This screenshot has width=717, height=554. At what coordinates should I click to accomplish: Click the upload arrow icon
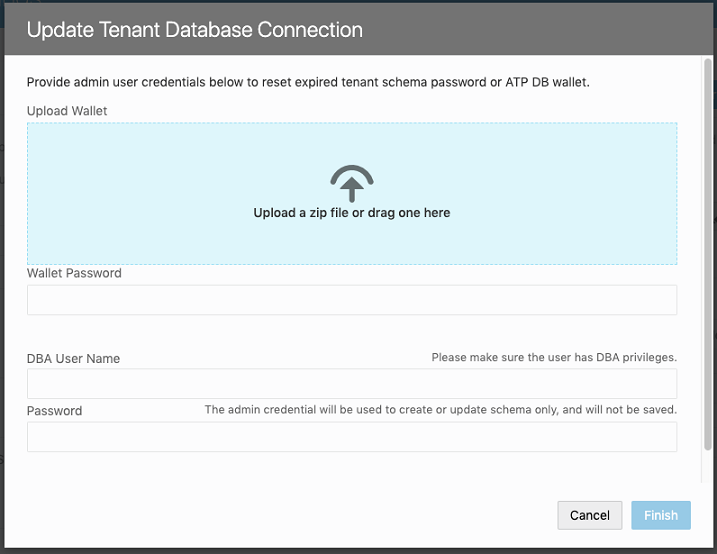352,183
